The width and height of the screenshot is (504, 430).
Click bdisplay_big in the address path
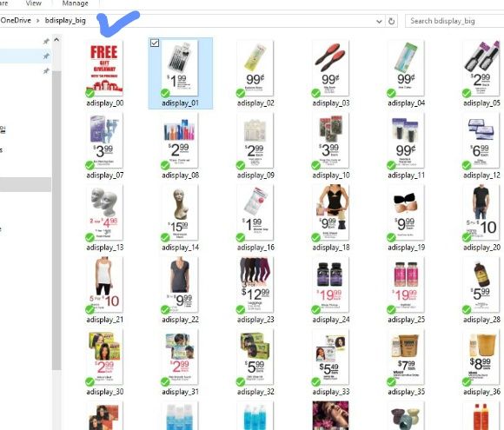coord(65,21)
